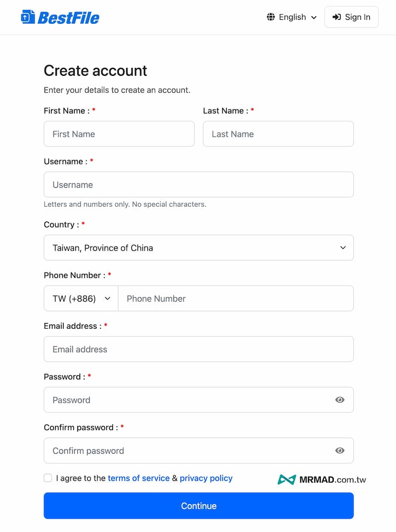Click the globe language icon
396x532 pixels.
271,17
